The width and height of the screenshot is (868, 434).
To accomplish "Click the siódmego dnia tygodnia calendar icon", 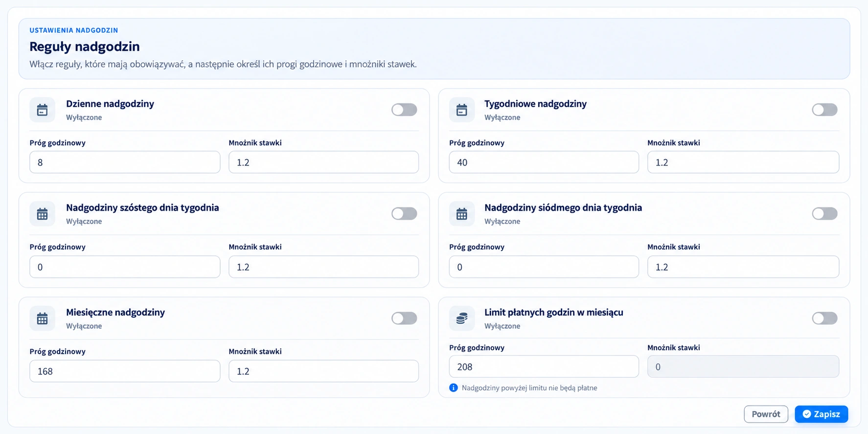I will click(462, 214).
